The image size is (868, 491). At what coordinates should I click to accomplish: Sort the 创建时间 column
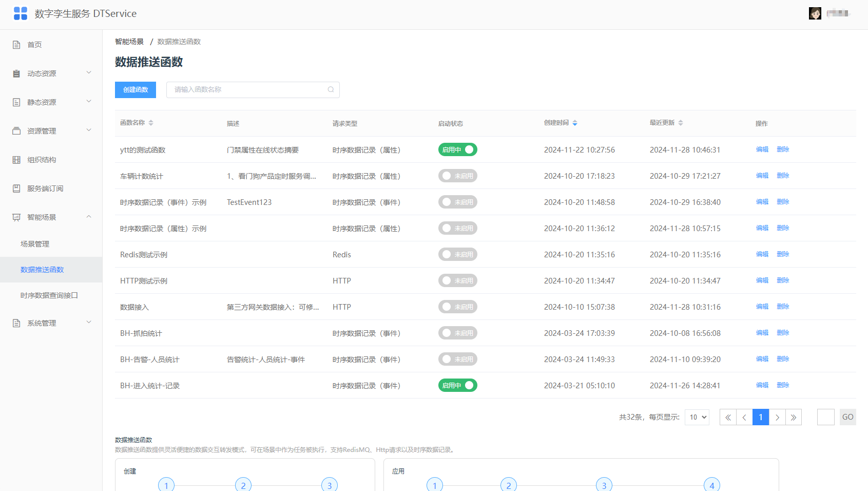pos(575,123)
